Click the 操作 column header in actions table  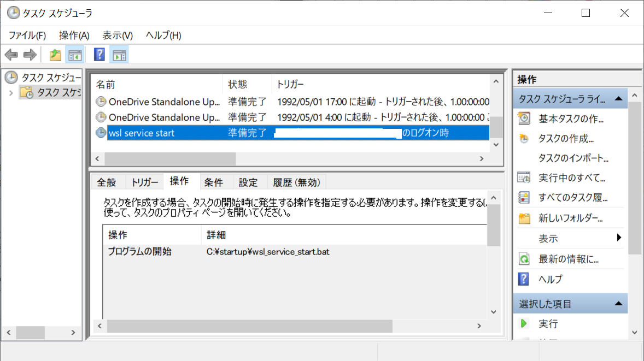click(152, 235)
